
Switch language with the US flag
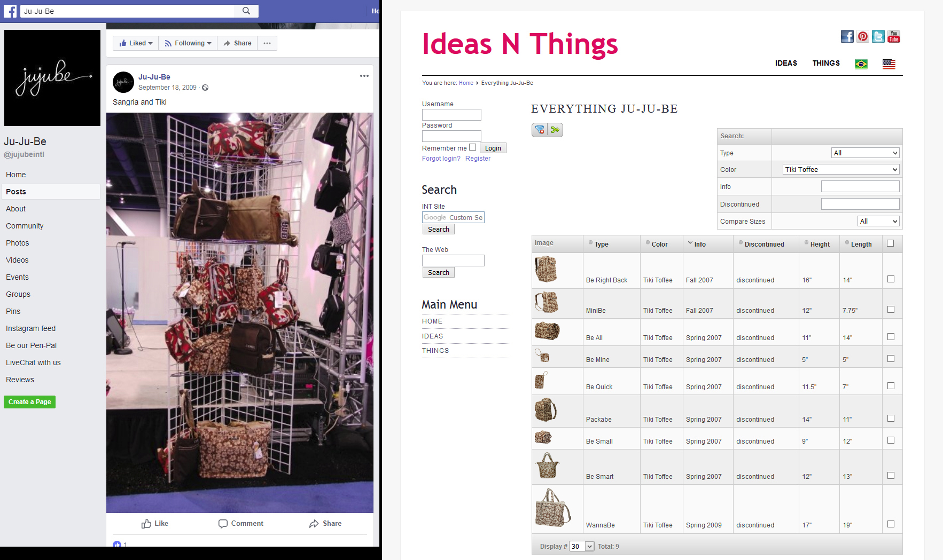click(889, 64)
